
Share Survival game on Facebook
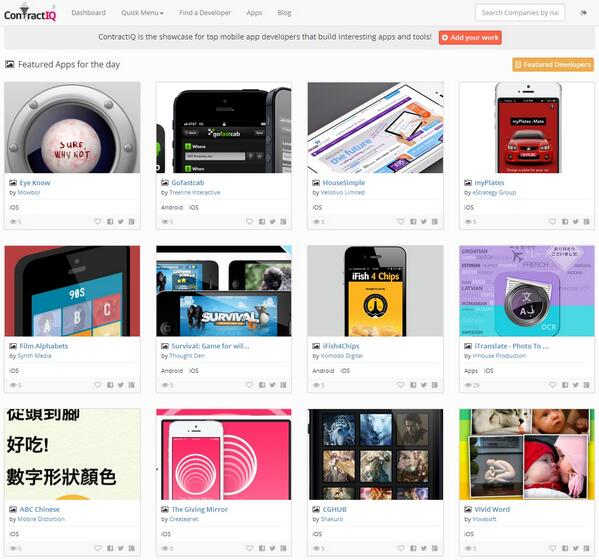point(262,385)
